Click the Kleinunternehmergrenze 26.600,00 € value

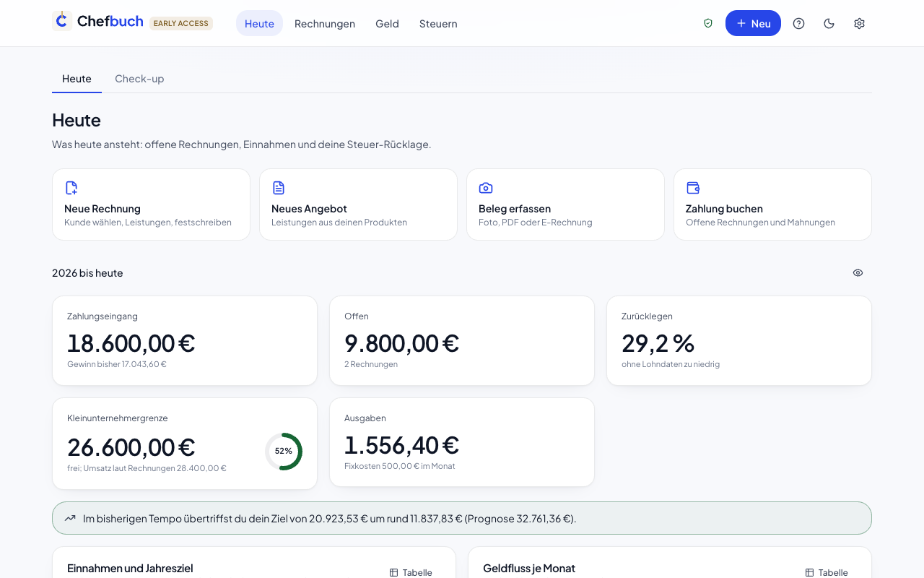[131, 447]
